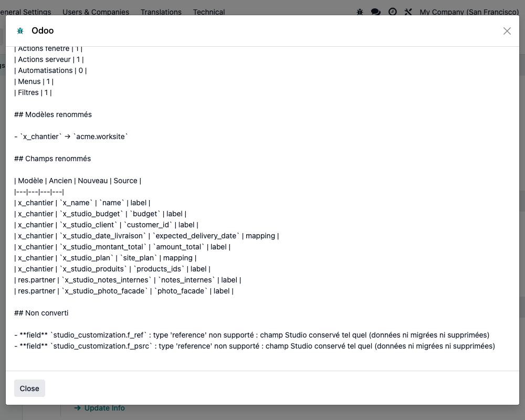This screenshot has height=420, width=525.
Task: Open the conversations chat bubble icon
Action: click(376, 12)
